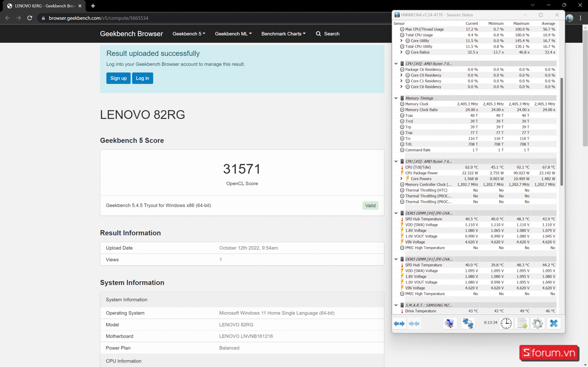The image size is (588, 368).
Task: Select the Thermal Throttling (HTC) row
Action: pos(475,190)
